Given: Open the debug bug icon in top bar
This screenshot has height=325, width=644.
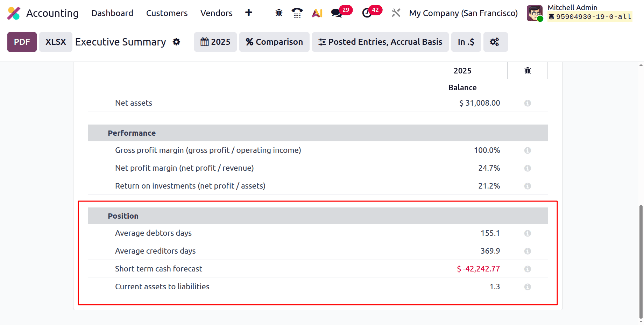Looking at the screenshot, I should 278,13.
